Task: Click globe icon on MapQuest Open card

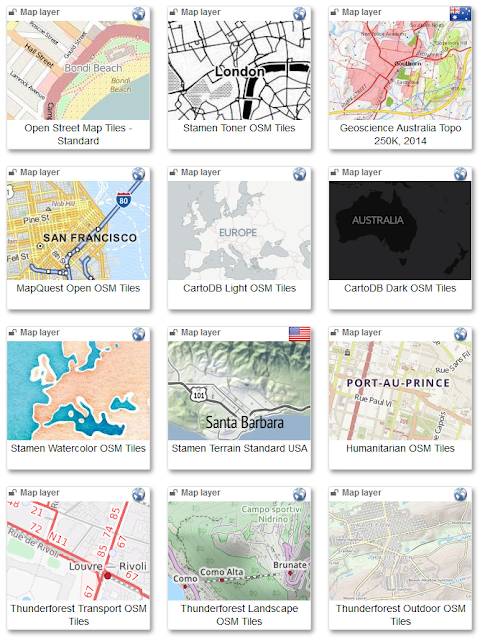Action: [x=138, y=174]
